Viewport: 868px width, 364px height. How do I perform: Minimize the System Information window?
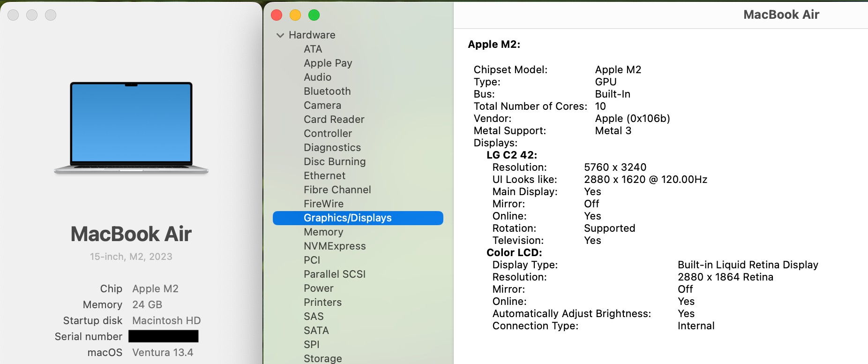pyautogui.click(x=295, y=15)
